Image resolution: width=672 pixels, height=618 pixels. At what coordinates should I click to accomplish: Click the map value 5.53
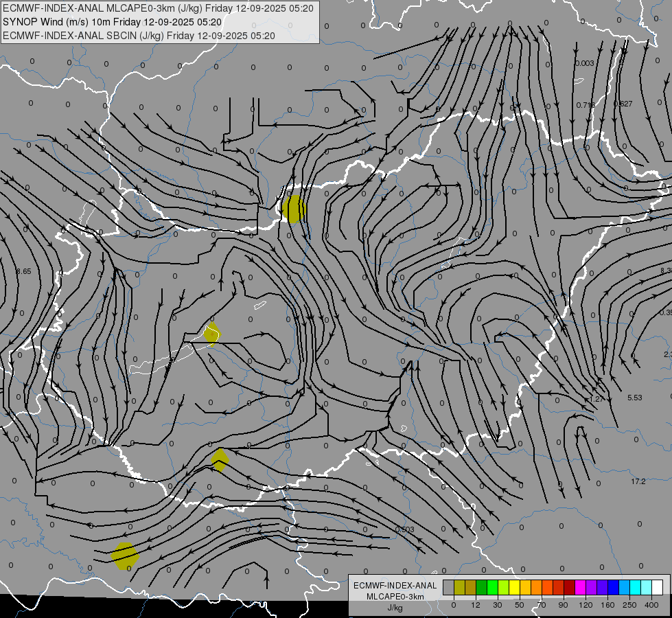pos(635,398)
